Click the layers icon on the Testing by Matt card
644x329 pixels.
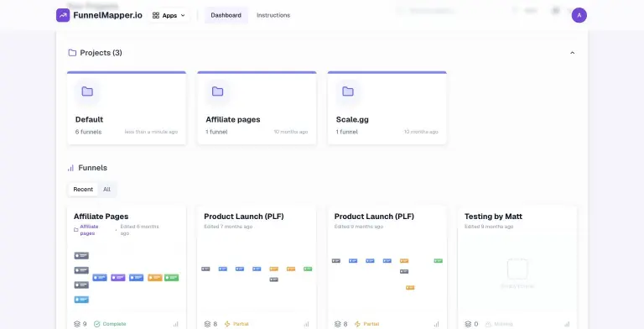tap(468, 324)
